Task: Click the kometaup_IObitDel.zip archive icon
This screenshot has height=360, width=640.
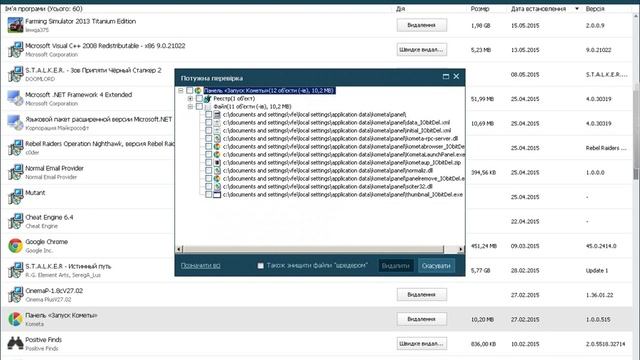Action: pyautogui.click(x=217, y=162)
